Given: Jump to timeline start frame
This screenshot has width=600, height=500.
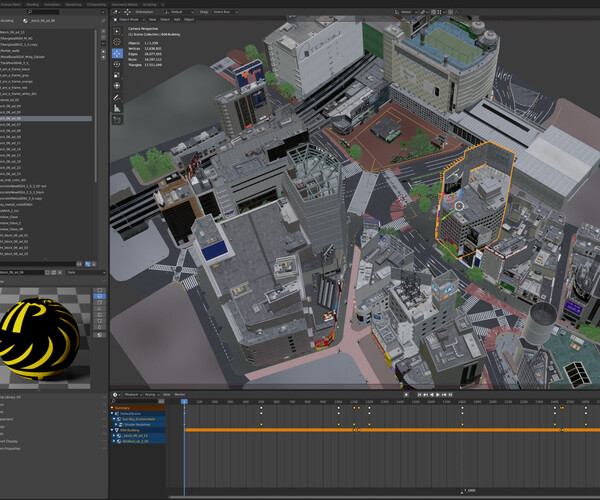Looking at the screenshot, I should click(x=419, y=394).
